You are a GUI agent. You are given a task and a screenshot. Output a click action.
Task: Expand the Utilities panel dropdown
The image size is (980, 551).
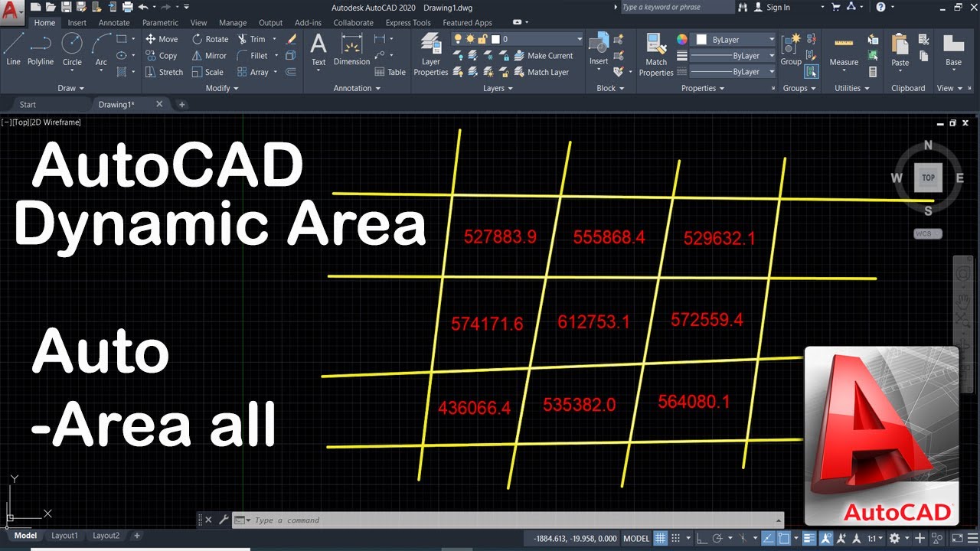pyautogui.click(x=852, y=88)
